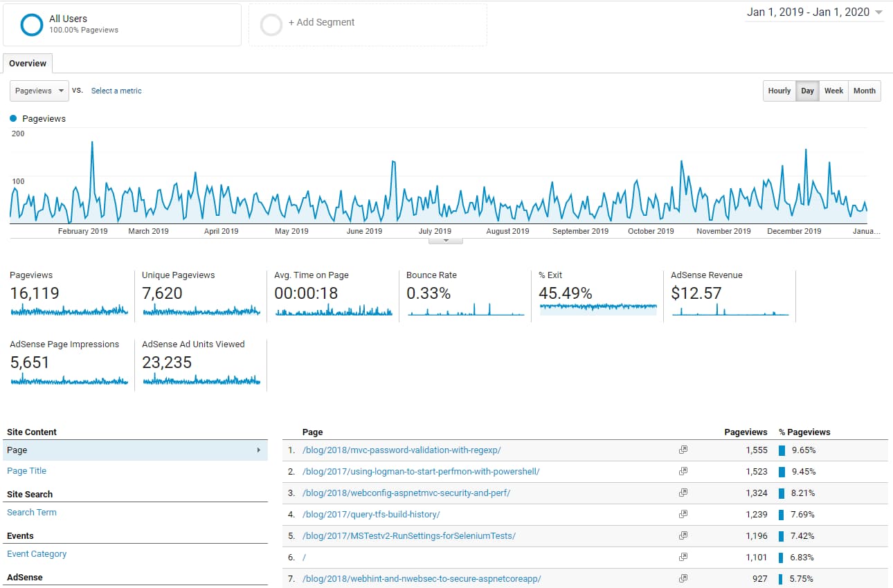Click the blue percentage bar next to 9.65%
The height and width of the screenshot is (588, 893).
[x=781, y=450]
